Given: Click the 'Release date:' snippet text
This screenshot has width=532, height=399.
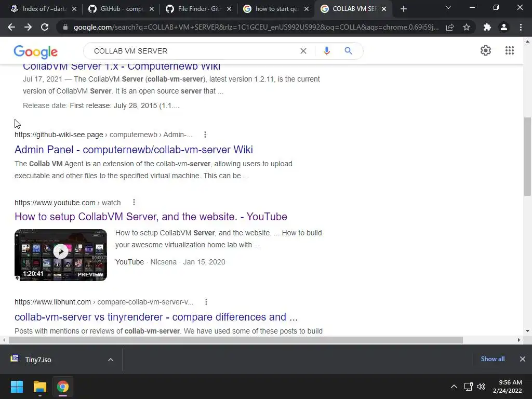Looking at the screenshot, I should click(45, 105).
